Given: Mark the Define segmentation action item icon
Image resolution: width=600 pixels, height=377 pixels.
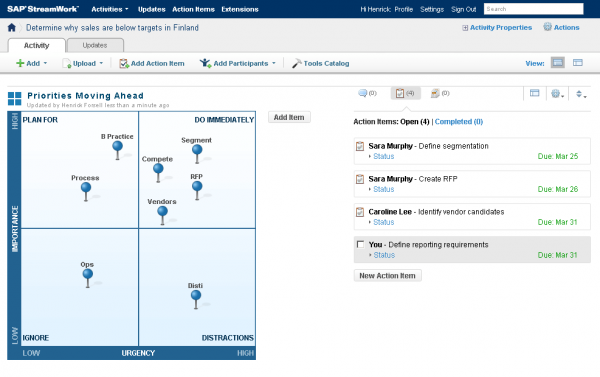Looking at the screenshot, I should click(360, 146).
